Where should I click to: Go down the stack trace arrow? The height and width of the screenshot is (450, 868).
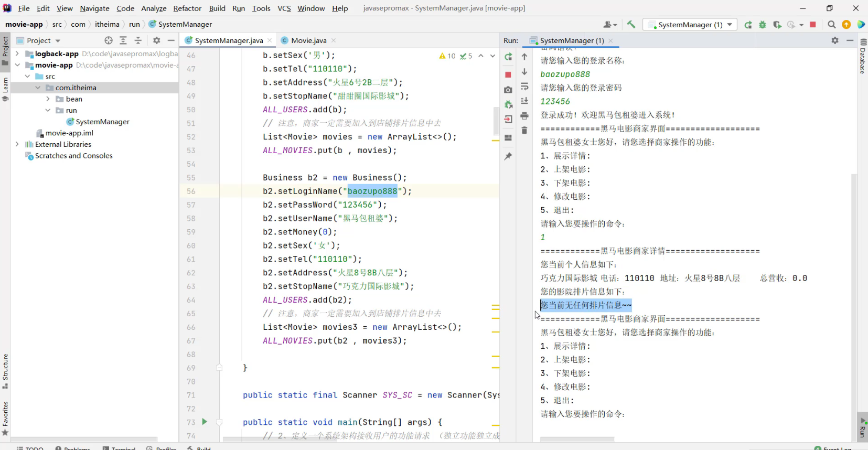click(524, 71)
